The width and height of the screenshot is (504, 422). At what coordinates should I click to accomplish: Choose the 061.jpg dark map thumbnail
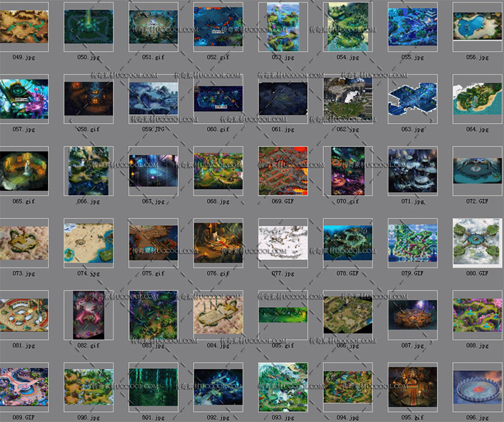pyautogui.click(x=283, y=99)
